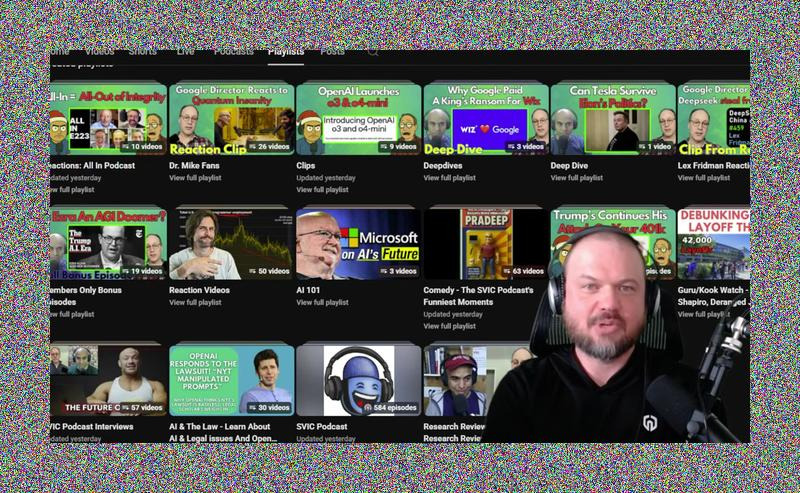Open the SVIC Podcast Interviews thumbnail

(x=108, y=380)
